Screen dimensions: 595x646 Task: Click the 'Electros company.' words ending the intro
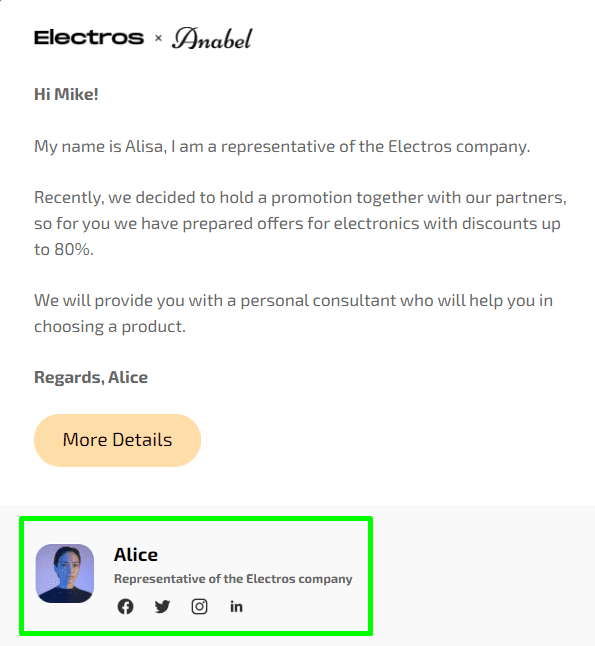click(459, 146)
